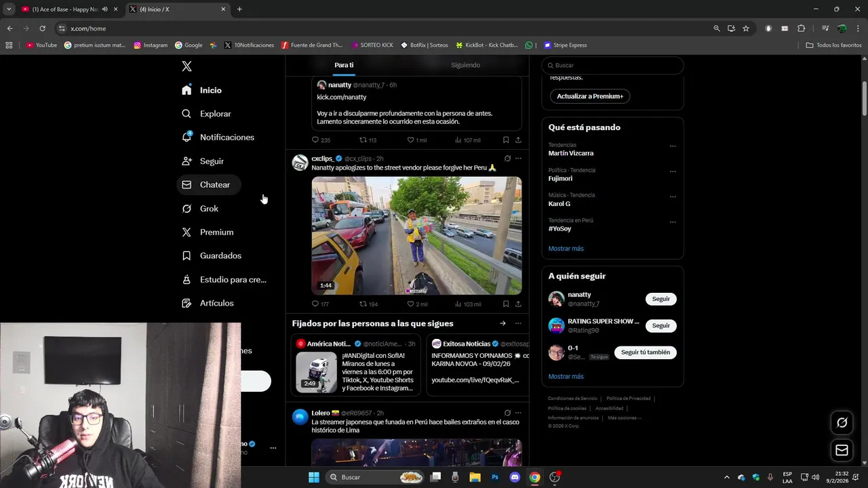The width and height of the screenshot is (868, 488).
Task: Switch to Ace of Base browser tab
Action: (x=64, y=9)
